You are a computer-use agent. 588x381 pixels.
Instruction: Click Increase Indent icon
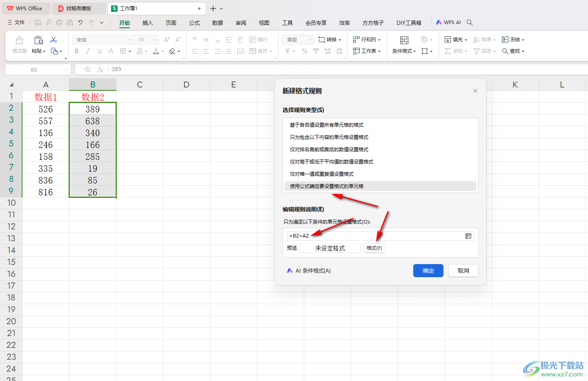pos(240,40)
